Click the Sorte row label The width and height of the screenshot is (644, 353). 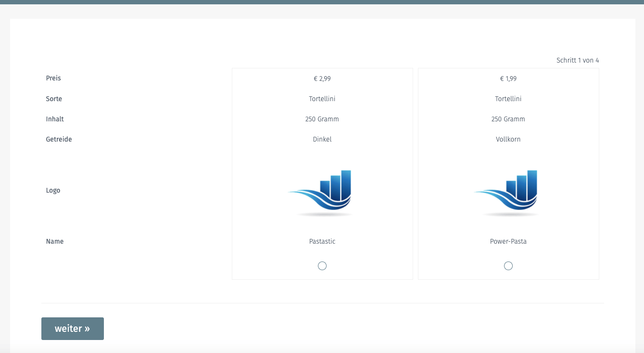click(x=54, y=99)
